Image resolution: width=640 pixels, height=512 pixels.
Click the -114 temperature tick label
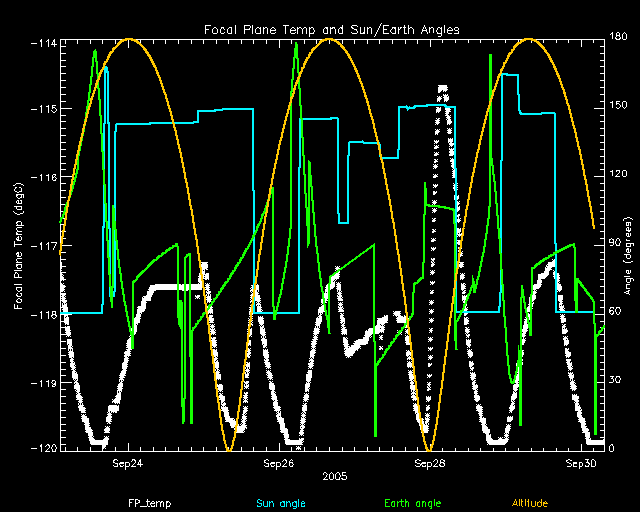[43, 42]
